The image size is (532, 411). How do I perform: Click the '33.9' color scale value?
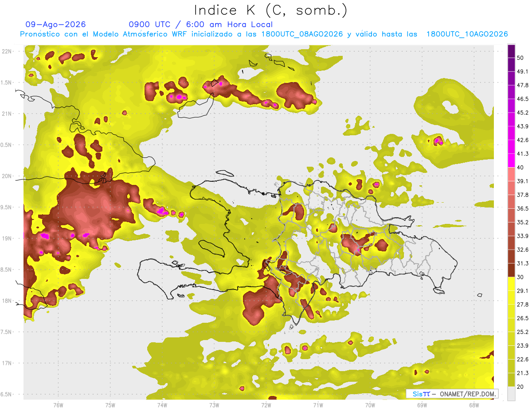click(523, 236)
